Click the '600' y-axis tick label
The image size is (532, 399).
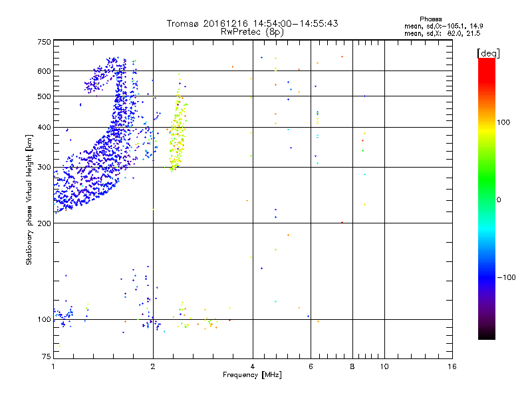[44, 71]
